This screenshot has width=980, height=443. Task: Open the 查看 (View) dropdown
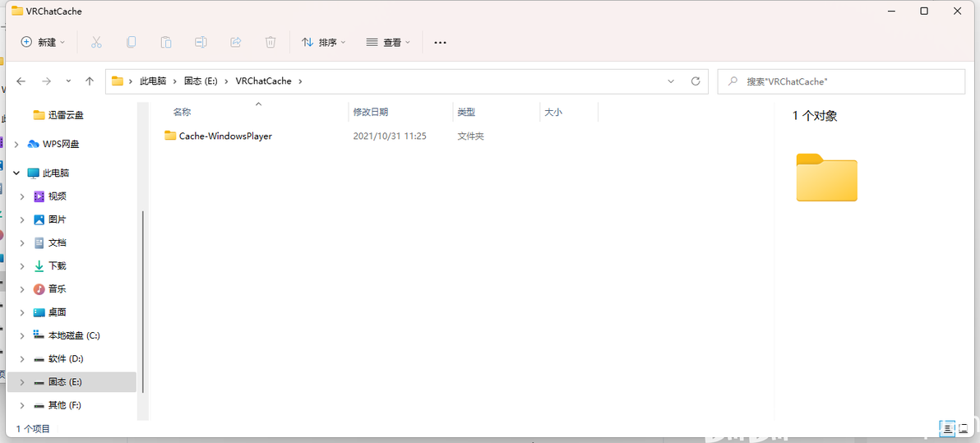point(388,42)
